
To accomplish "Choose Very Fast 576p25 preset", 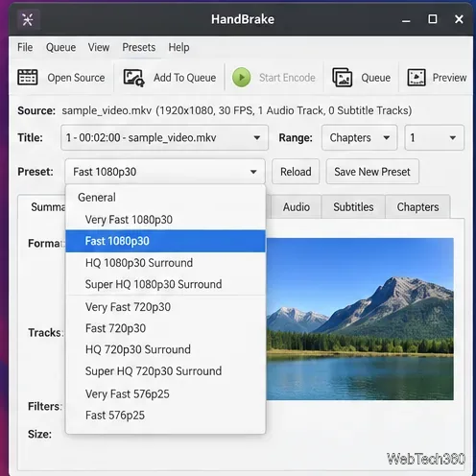I will point(165,394).
